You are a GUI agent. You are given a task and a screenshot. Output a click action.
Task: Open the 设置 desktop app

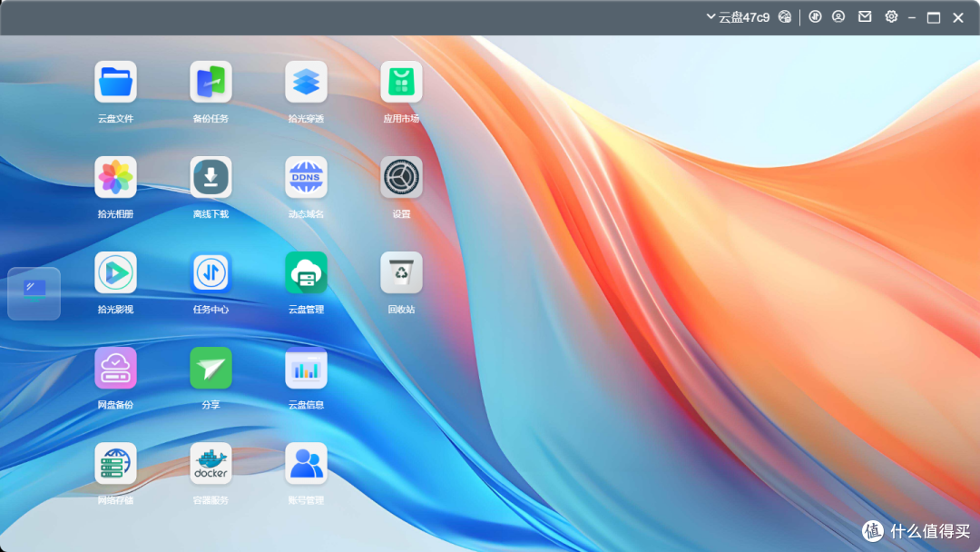click(x=401, y=178)
